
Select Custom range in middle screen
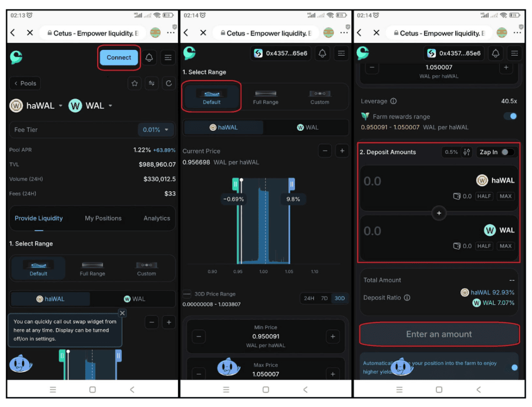[x=320, y=97]
